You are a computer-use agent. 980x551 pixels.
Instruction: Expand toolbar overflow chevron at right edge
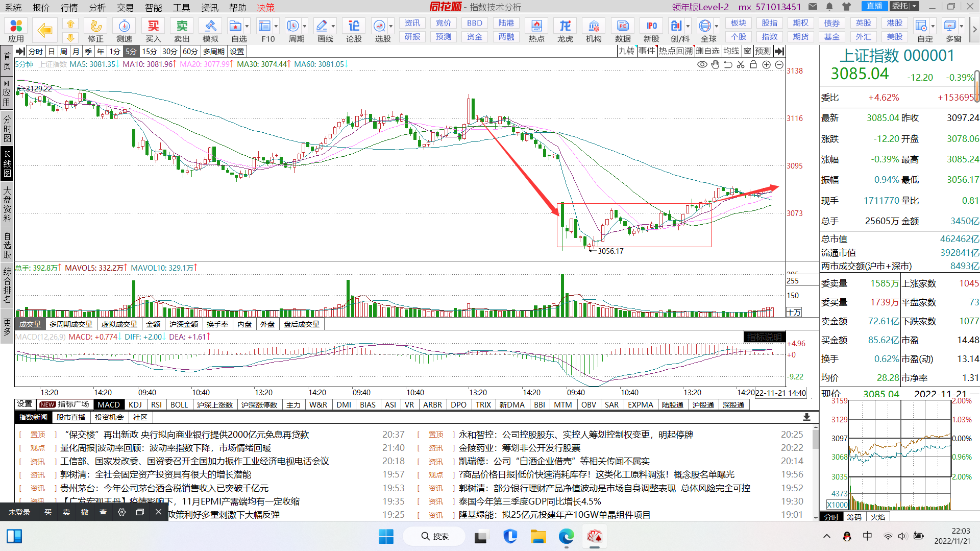click(974, 30)
